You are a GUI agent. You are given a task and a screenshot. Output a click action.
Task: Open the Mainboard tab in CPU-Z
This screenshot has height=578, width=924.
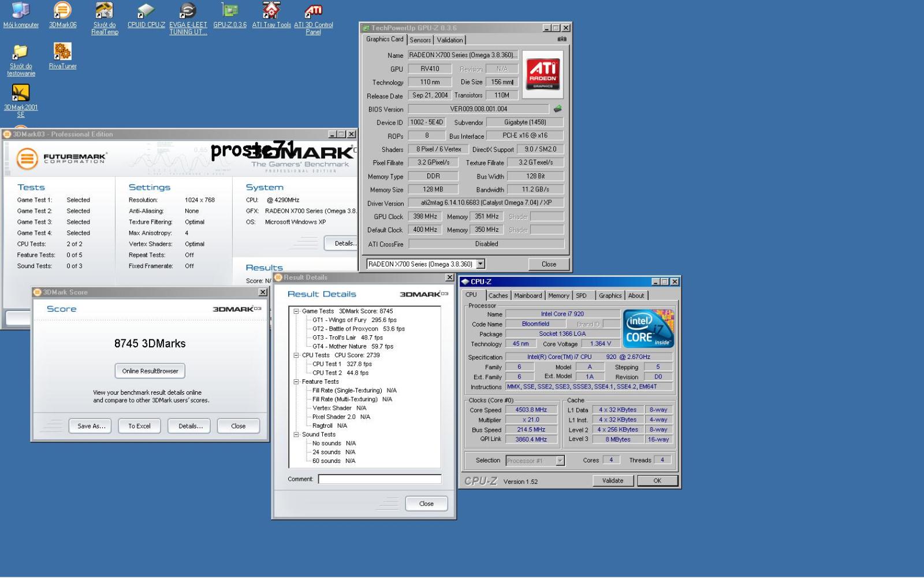point(528,295)
